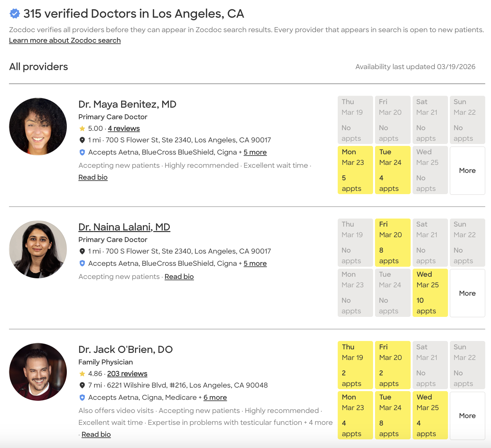Open Dr. Naina Lalani, MD profile link
Screen dimensions: 491x448
tap(124, 227)
